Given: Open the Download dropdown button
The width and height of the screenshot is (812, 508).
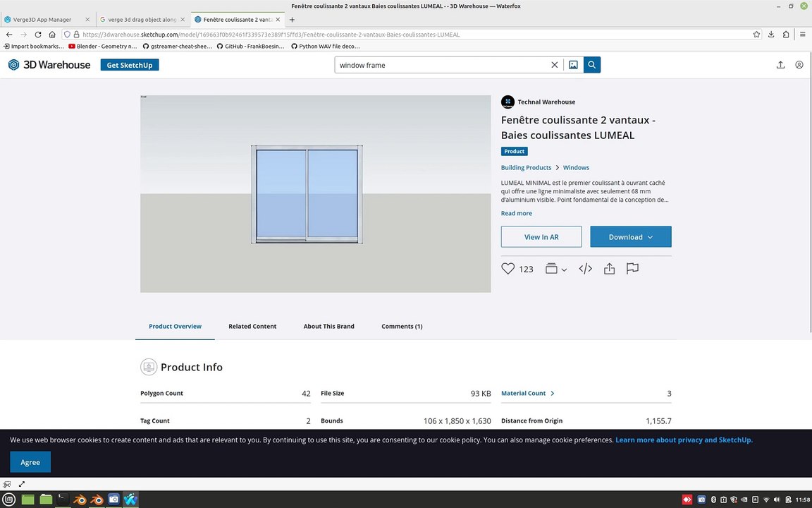Looking at the screenshot, I should point(631,237).
